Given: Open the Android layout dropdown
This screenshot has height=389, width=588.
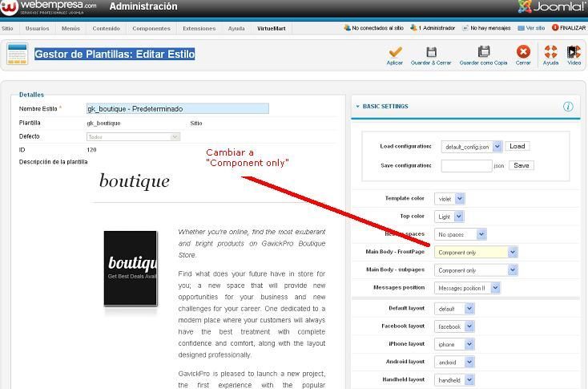Looking at the screenshot, I should [x=454, y=362].
